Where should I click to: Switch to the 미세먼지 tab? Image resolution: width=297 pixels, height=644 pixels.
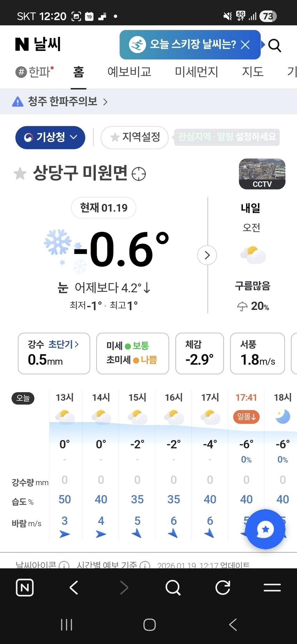click(x=196, y=72)
